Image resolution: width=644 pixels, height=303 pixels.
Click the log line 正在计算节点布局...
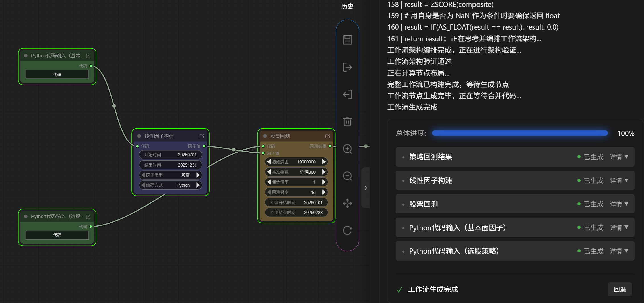(x=418, y=73)
